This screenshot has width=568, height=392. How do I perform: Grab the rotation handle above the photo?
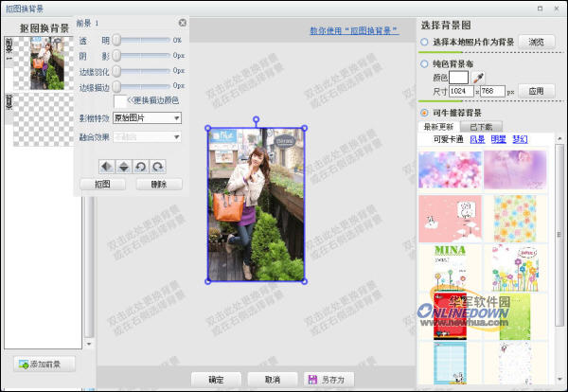click(256, 119)
